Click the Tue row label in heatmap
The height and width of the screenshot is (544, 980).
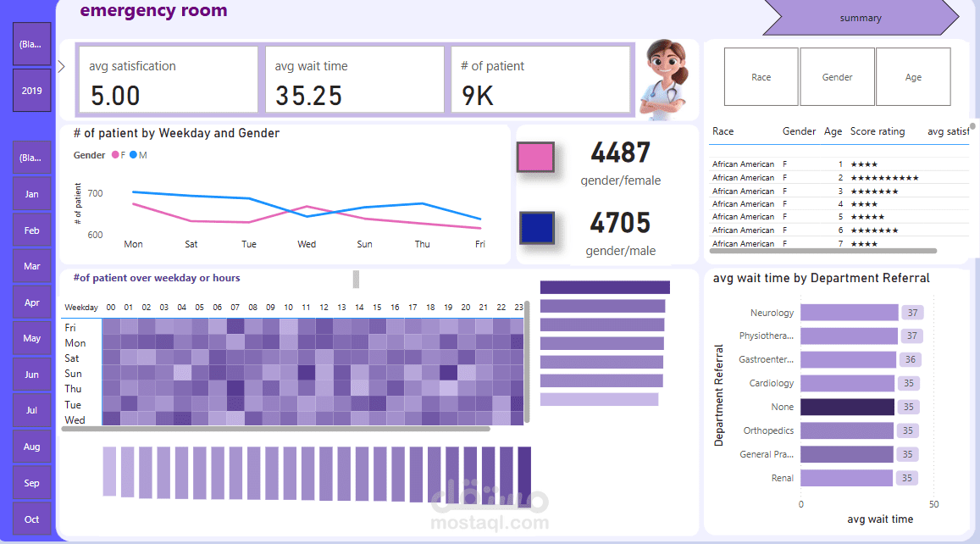[73, 404]
